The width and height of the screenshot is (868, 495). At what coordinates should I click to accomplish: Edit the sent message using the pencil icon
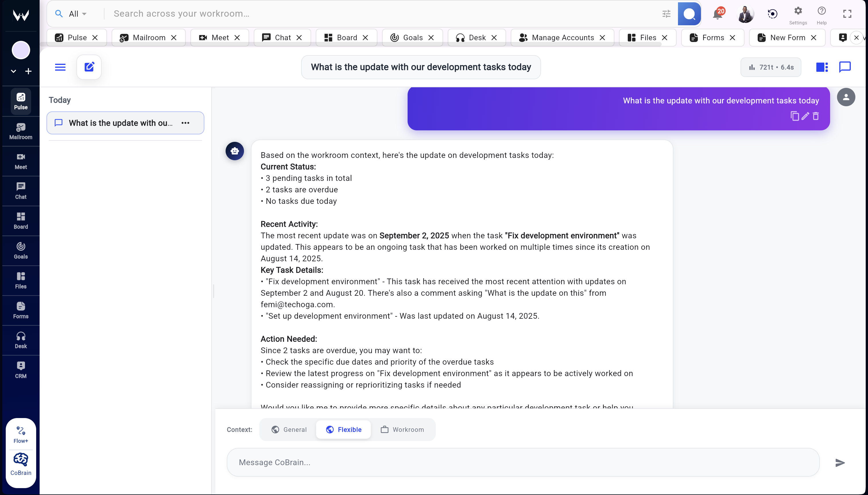(805, 116)
